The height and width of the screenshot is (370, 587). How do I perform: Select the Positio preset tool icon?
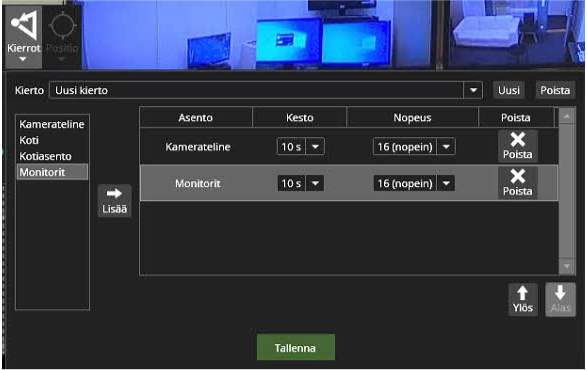pos(62,37)
